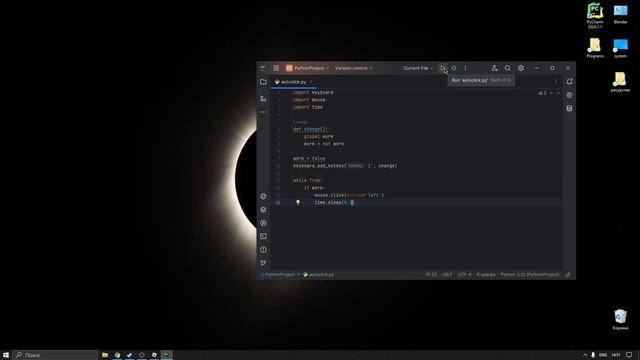Expand the PythonProject dropdown
The width and height of the screenshot is (640, 360).
coord(307,68)
